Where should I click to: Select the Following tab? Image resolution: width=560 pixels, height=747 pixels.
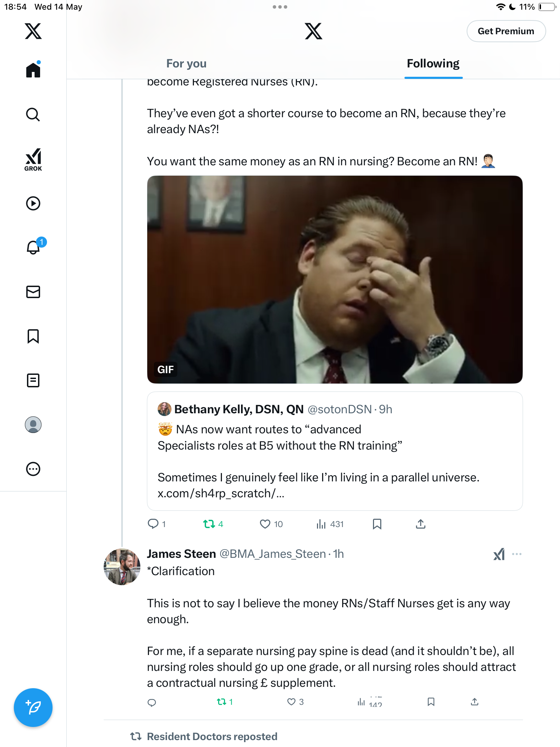pyautogui.click(x=433, y=64)
